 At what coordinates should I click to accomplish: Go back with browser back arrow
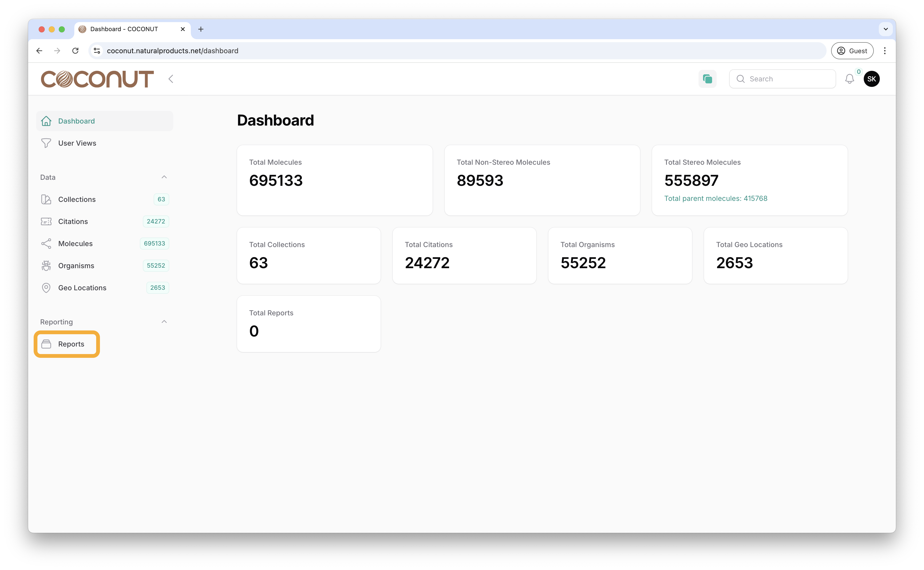(x=39, y=50)
